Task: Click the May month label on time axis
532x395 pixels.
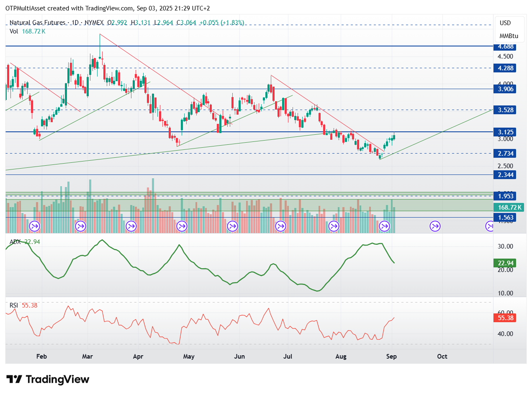Action: pos(189,357)
